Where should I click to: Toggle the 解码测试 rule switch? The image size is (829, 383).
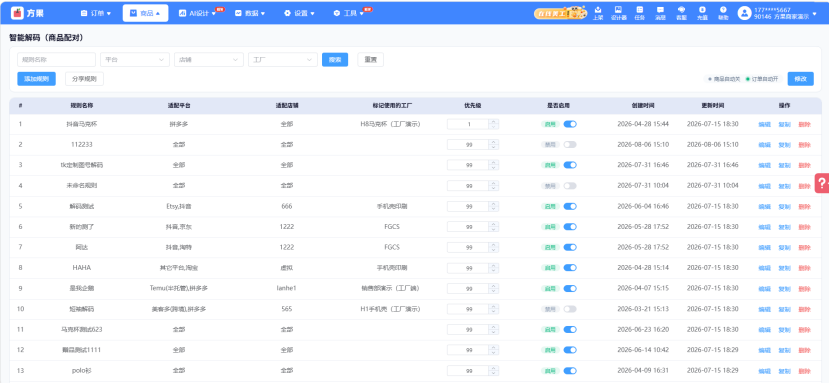click(570, 206)
